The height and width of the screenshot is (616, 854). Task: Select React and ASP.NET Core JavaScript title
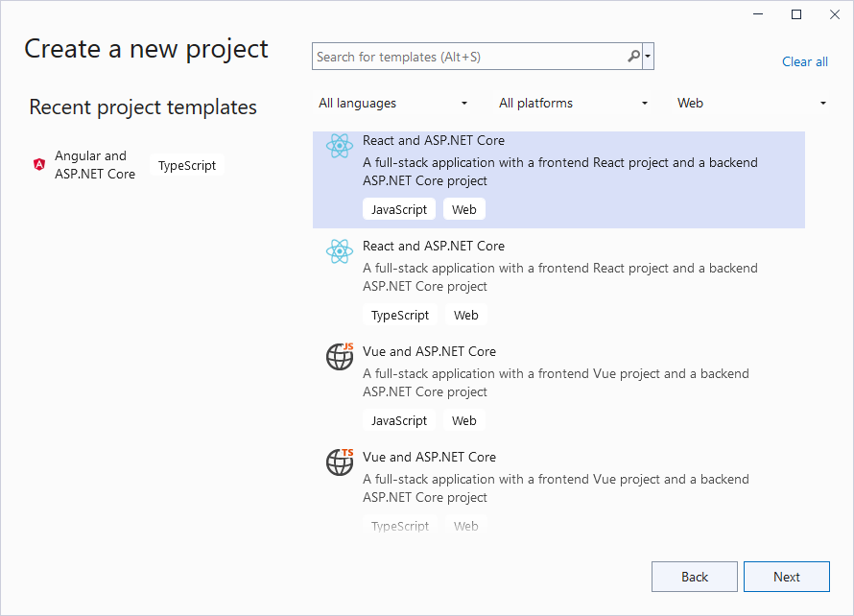(x=434, y=140)
